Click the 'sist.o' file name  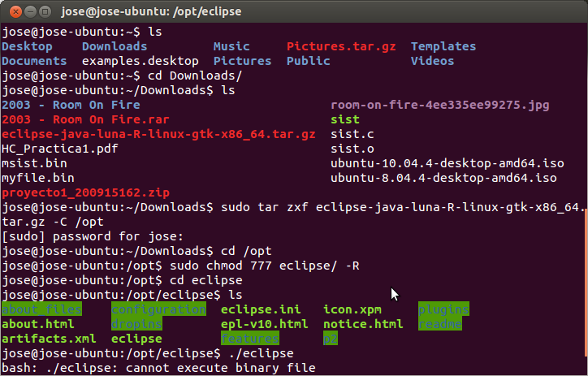[x=352, y=149]
